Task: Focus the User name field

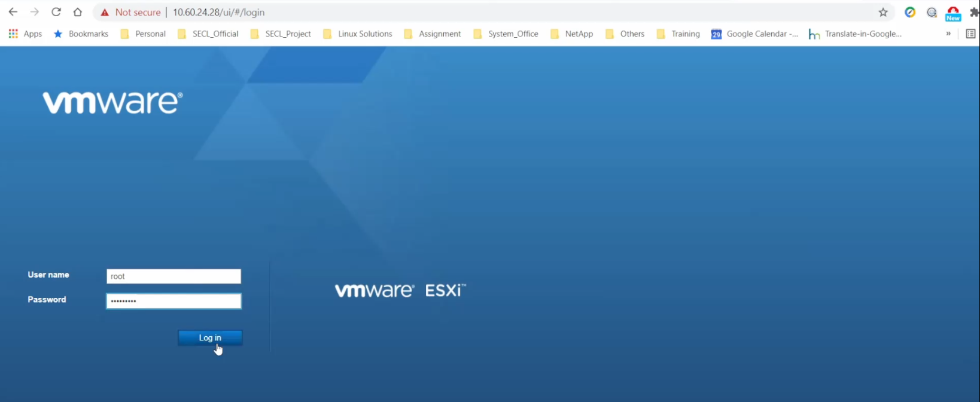Action: click(174, 276)
